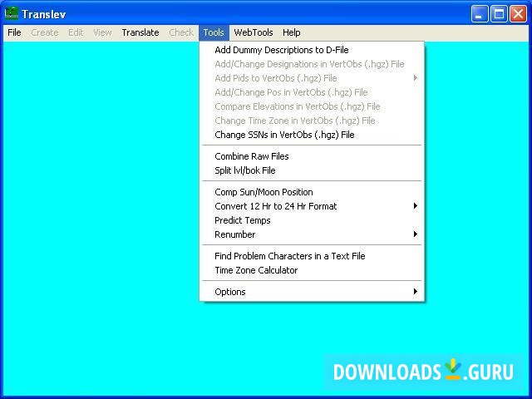Select Predict Temps

click(x=312, y=220)
